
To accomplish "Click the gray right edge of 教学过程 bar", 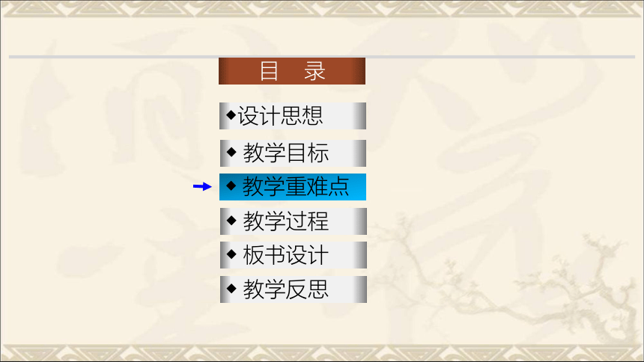I will [360, 221].
